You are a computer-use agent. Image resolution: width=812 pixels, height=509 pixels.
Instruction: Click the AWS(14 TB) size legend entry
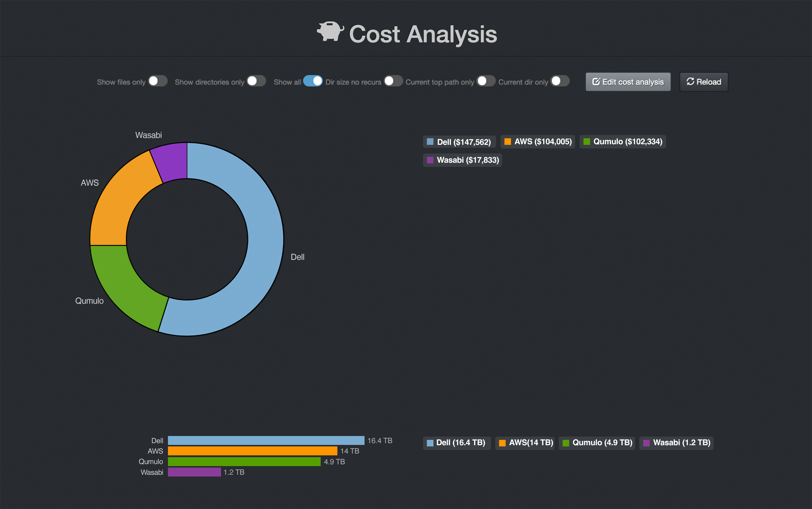pyautogui.click(x=525, y=443)
